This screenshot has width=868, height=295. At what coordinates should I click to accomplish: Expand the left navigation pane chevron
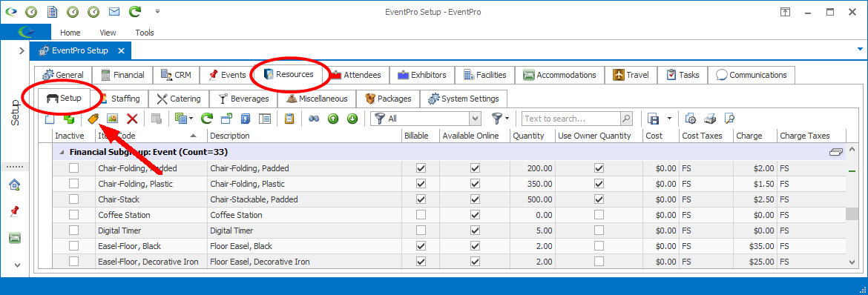point(21,51)
